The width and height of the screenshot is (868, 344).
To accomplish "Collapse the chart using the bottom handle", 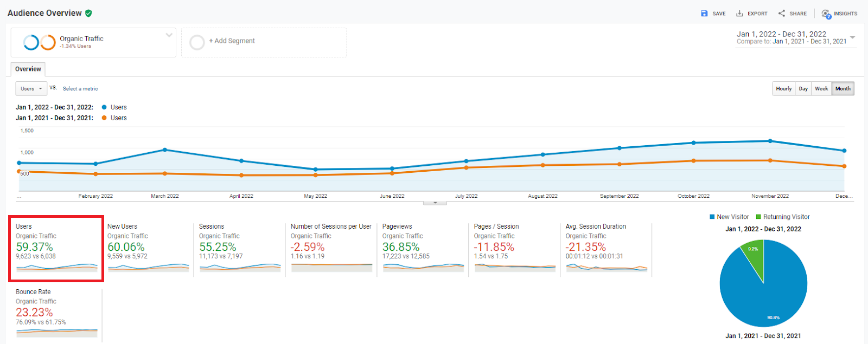I will [x=435, y=203].
